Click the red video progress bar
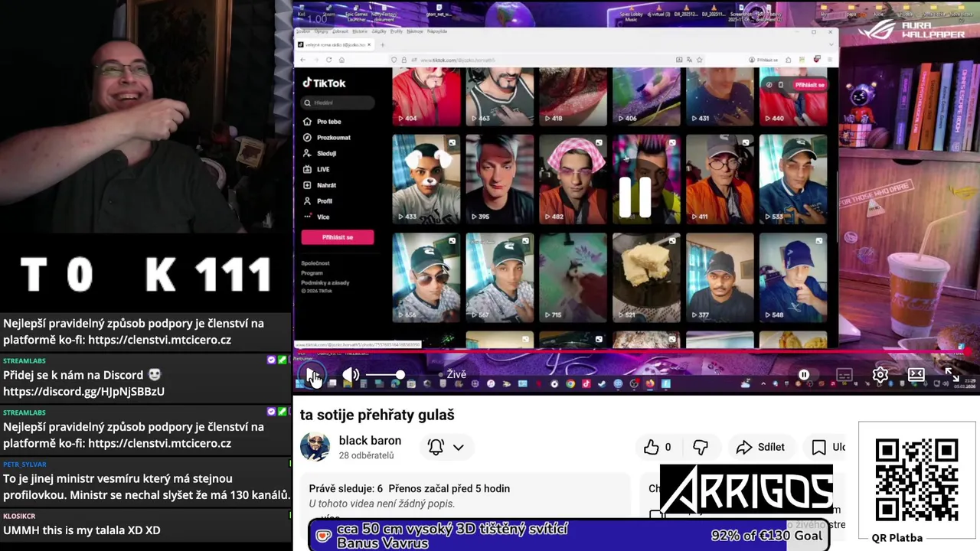Image resolution: width=980 pixels, height=551 pixels. click(632, 351)
